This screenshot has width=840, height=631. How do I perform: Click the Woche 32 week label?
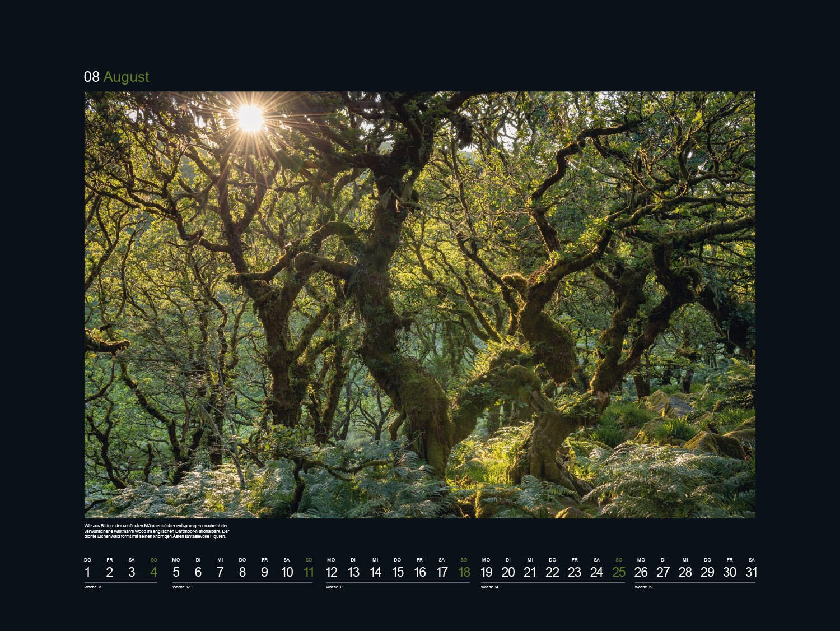(x=181, y=587)
